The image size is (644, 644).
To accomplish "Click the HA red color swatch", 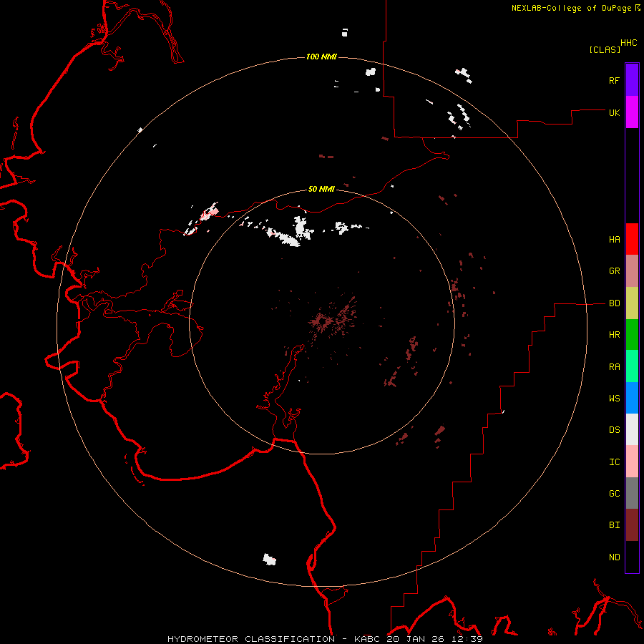I will (x=632, y=239).
